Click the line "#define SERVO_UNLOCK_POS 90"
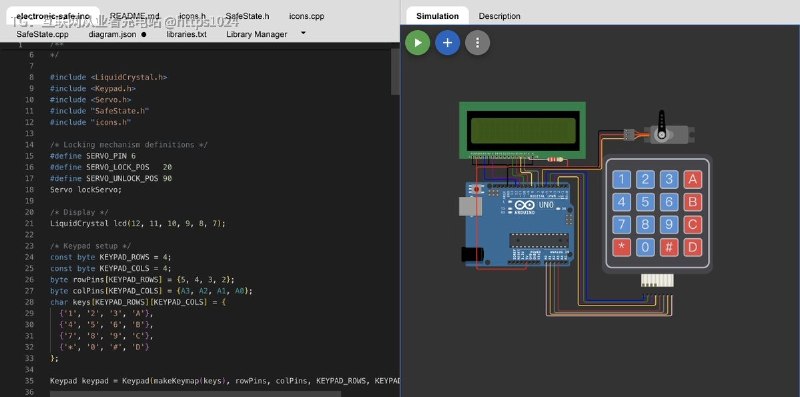 tap(111, 178)
